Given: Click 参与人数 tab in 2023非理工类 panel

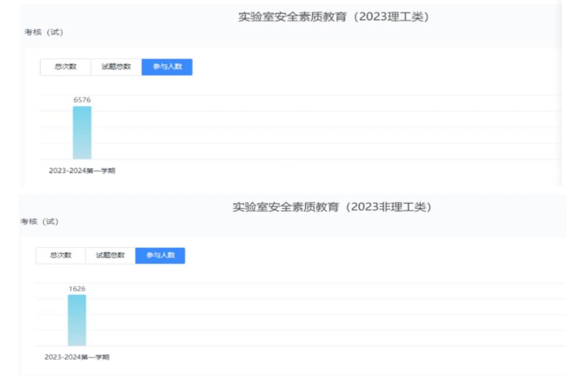Looking at the screenshot, I should [160, 255].
